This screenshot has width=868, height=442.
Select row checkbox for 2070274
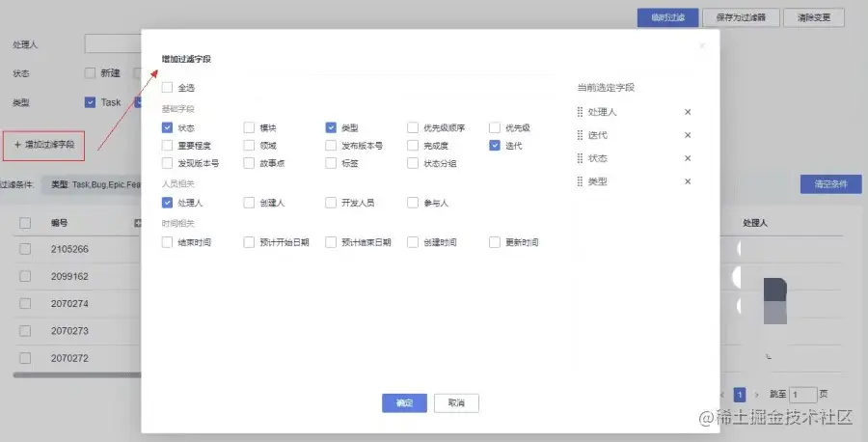point(25,304)
